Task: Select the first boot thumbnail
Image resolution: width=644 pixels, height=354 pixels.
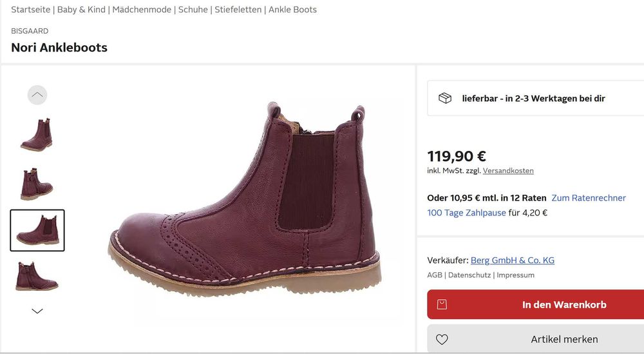Action: pyautogui.click(x=37, y=134)
